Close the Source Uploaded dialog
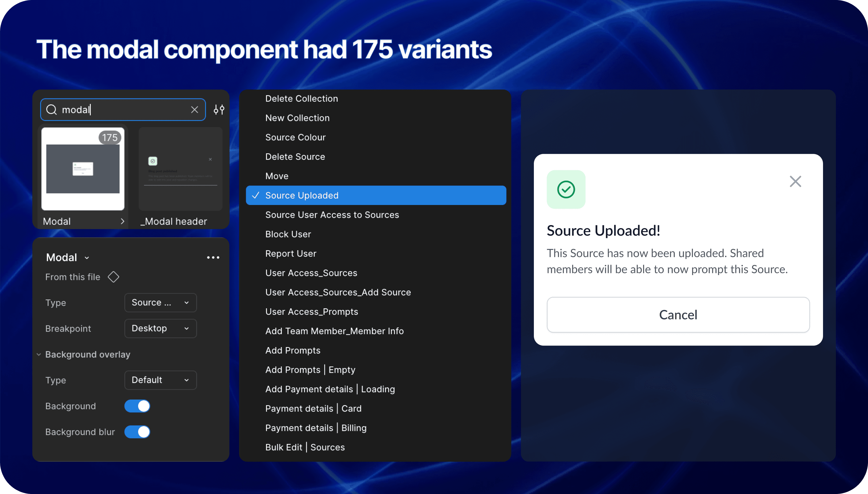This screenshot has width=868, height=494. click(795, 181)
